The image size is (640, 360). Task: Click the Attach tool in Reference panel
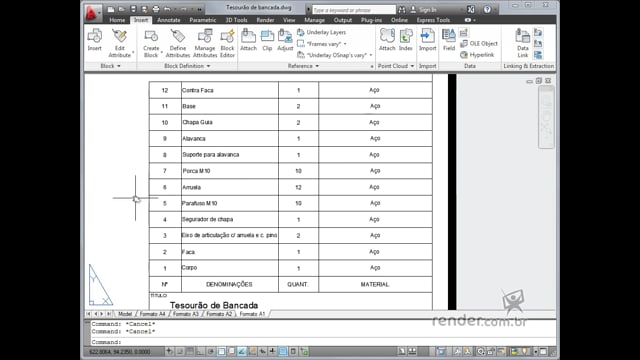tap(248, 40)
